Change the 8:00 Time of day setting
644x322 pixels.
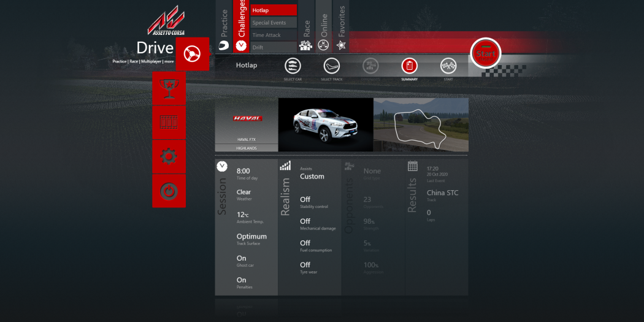(247, 174)
